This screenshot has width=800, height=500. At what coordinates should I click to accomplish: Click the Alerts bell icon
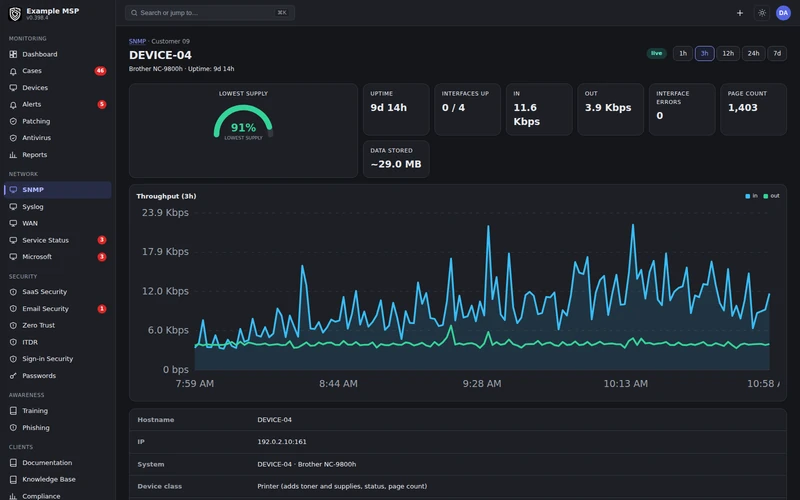(x=13, y=105)
